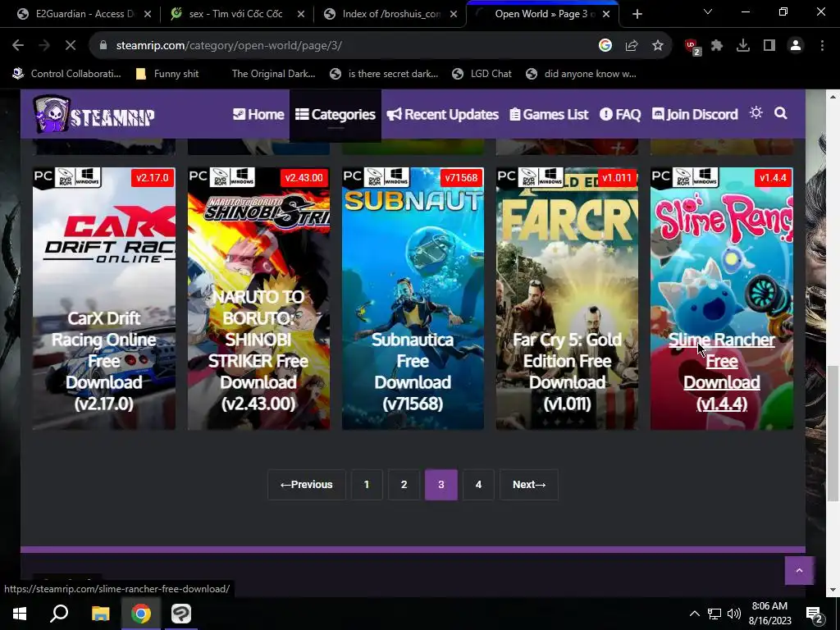840x630 pixels.
Task: Click the address bar URL
Action: (229, 46)
